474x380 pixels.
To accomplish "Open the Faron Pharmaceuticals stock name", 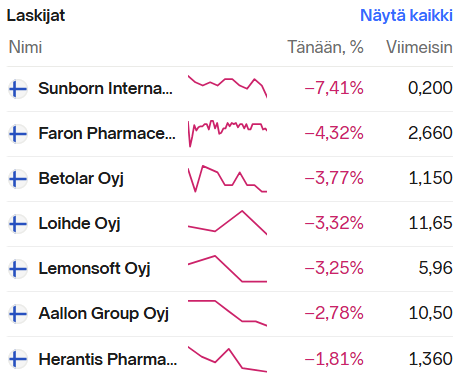I will (x=107, y=133).
